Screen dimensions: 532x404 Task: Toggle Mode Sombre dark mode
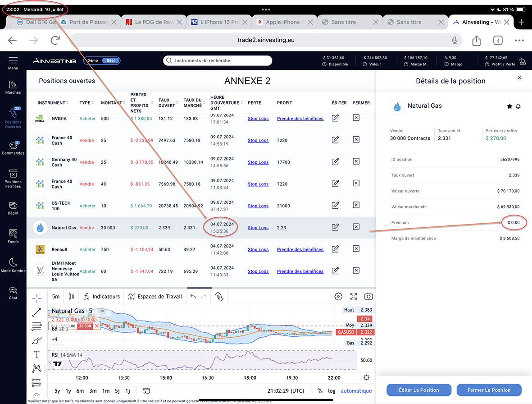[13, 265]
